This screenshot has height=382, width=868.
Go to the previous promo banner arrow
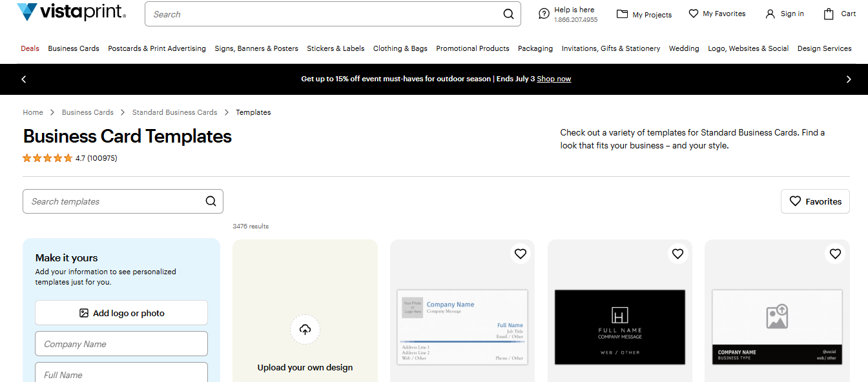pyautogui.click(x=24, y=79)
